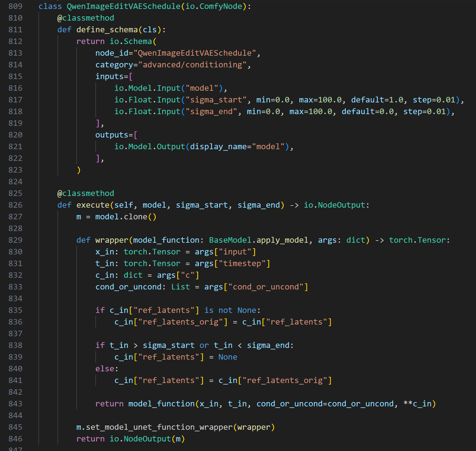Click line number 809 in the gutter

[15, 6]
